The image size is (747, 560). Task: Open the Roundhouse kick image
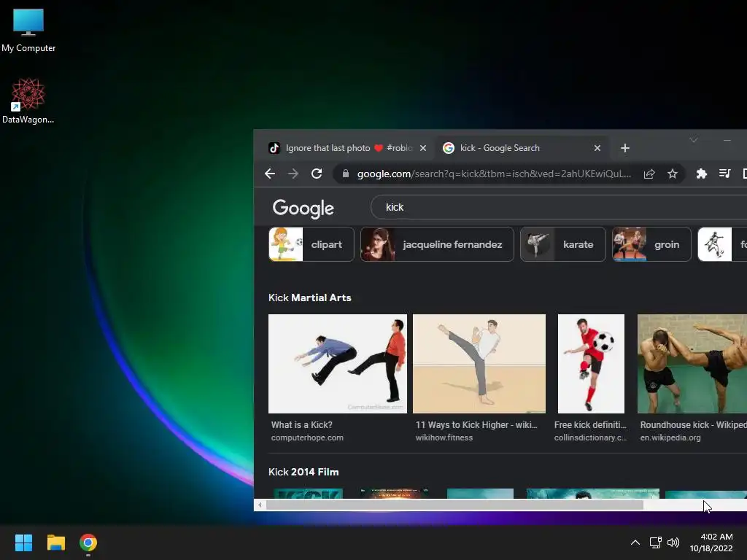[x=692, y=363]
